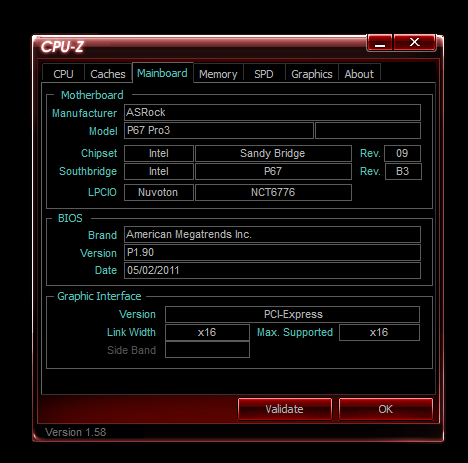Viewport: 468px width, 463px height.
Task: Click the BIOS brand American Megatrends Inc.
Action: [x=272, y=234]
